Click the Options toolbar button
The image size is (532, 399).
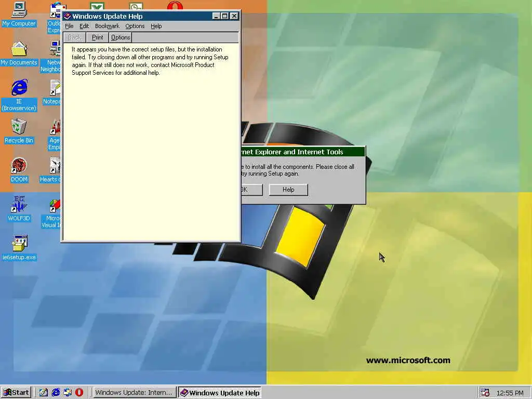pos(121,37)
